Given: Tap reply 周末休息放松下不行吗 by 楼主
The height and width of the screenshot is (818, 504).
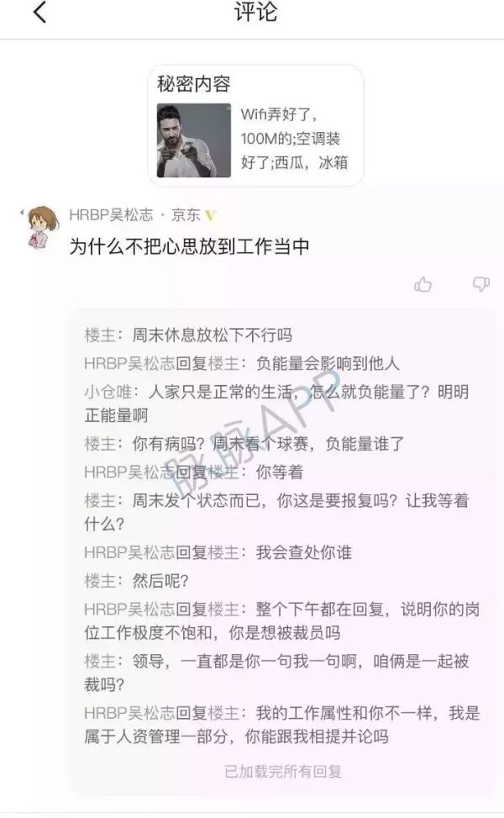Looking at the screenshot, I should (x=188, y=335).
